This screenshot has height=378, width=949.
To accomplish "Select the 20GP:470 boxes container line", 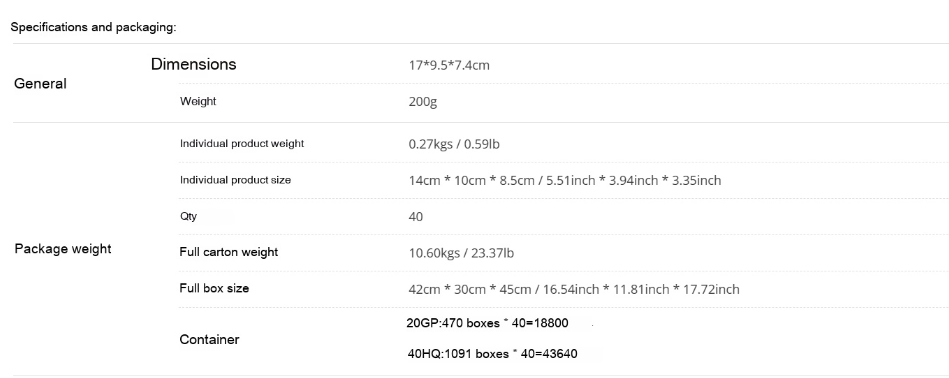I will (x=487, y=323).
